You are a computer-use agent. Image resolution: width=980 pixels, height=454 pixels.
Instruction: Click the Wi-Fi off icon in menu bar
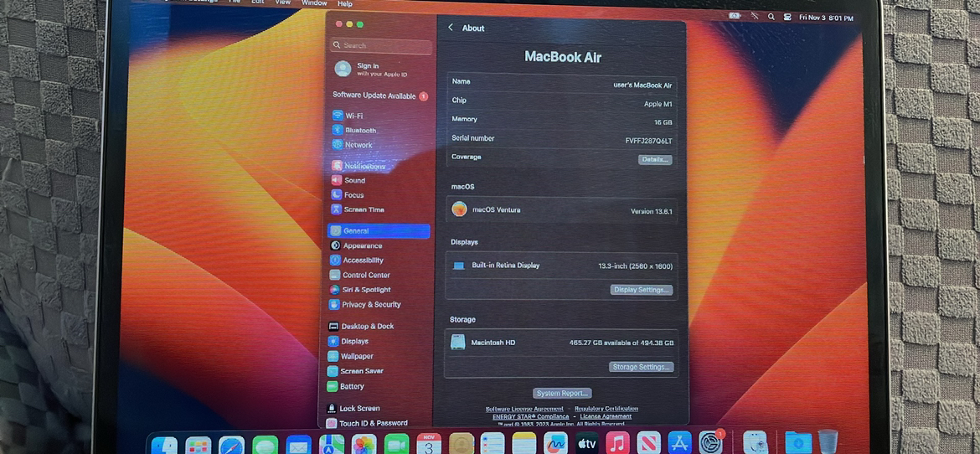click(x=755, y=17)
